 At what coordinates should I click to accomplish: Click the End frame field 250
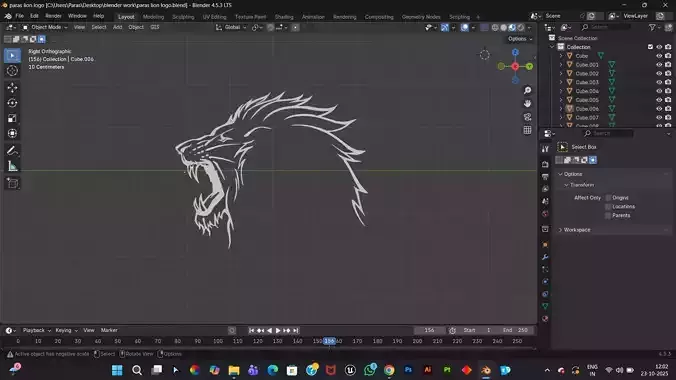[x=515, y=330]
